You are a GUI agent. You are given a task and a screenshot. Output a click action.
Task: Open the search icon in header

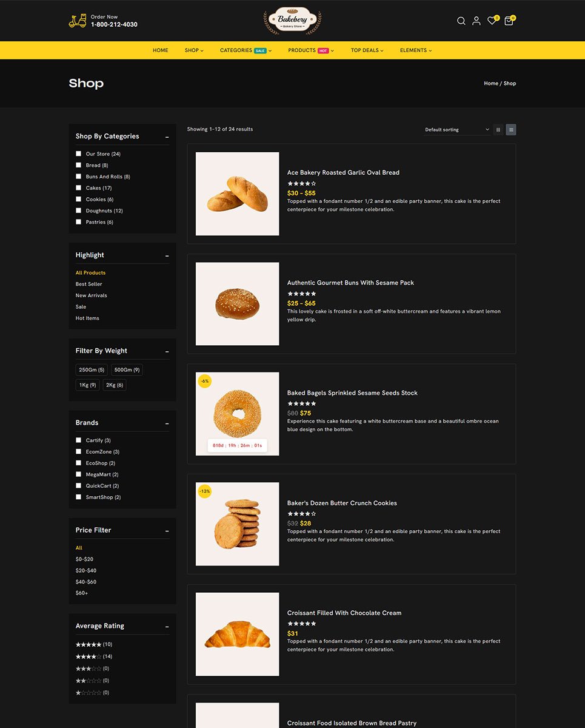(461, 21)
